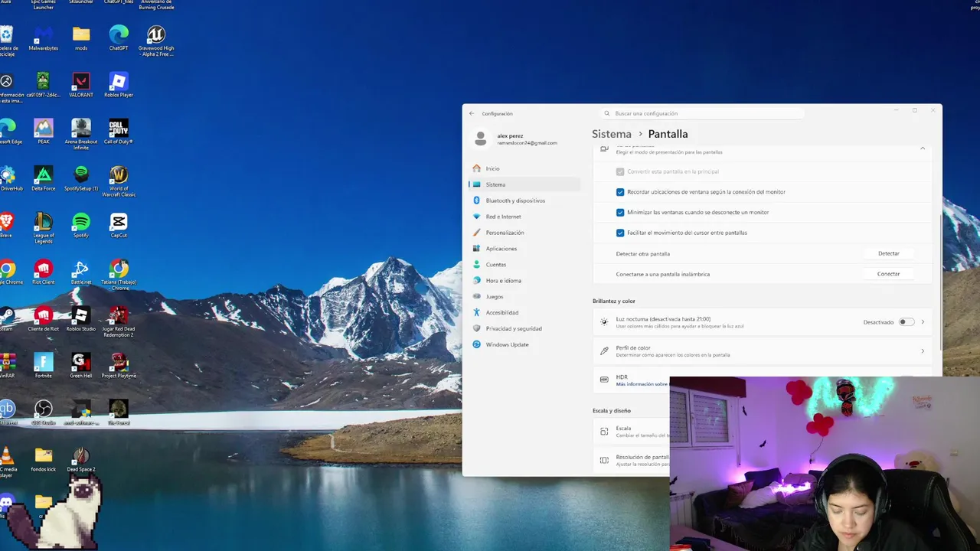This screenshot has height=551, width=980.
Task: Collapse the multiple displays section chevron
Action: click(x=923, y=148)
